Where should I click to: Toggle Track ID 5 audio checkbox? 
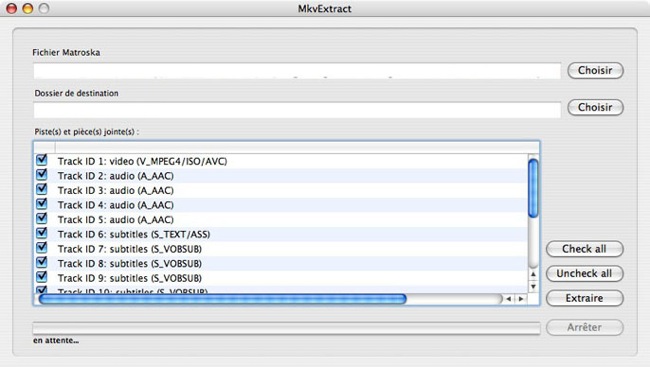(41, 218)
